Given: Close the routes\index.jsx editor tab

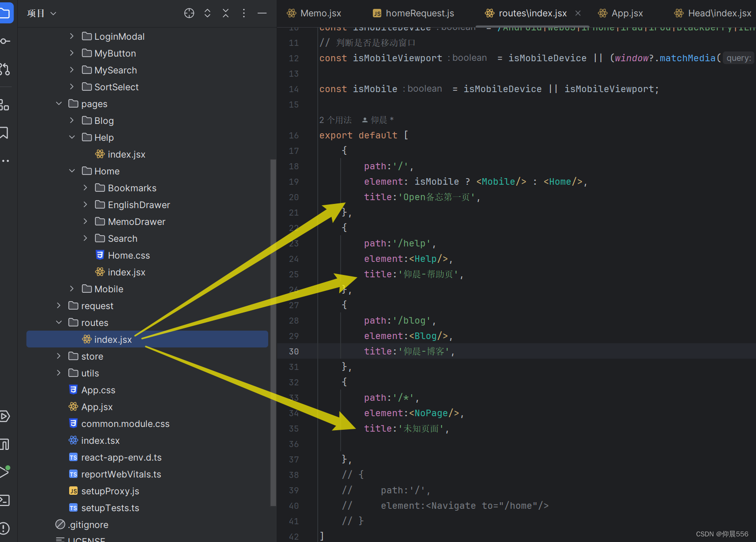Looking at the screenshot, I should coord(578,13).
